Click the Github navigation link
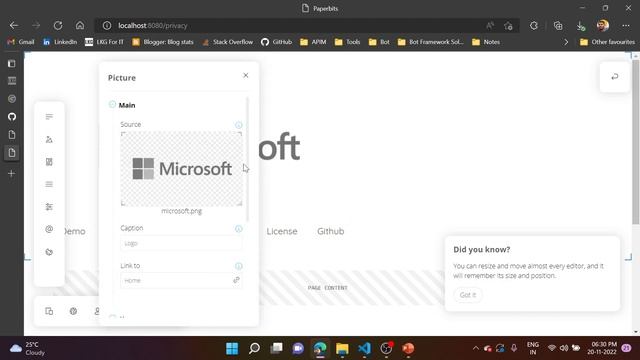The height and width of the screenshot is (360, 640). (x=331, y=231)
